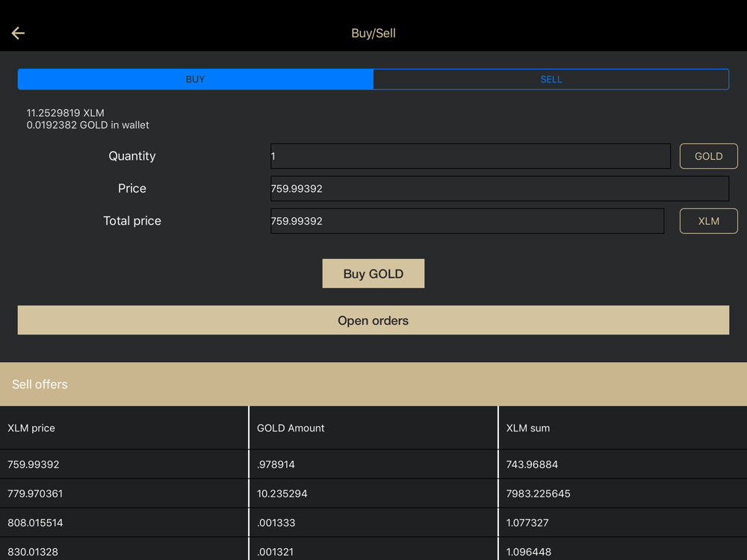Viewport: 747px width, 560px height.
Task: Select GOLD amount 10.235294
Action: [282, 494]
